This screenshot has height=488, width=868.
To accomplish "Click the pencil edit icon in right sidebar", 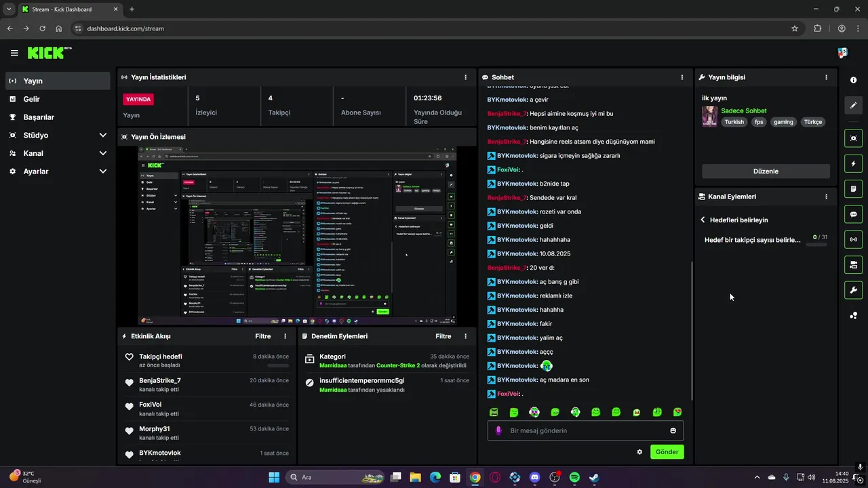I will coord(853,105).
